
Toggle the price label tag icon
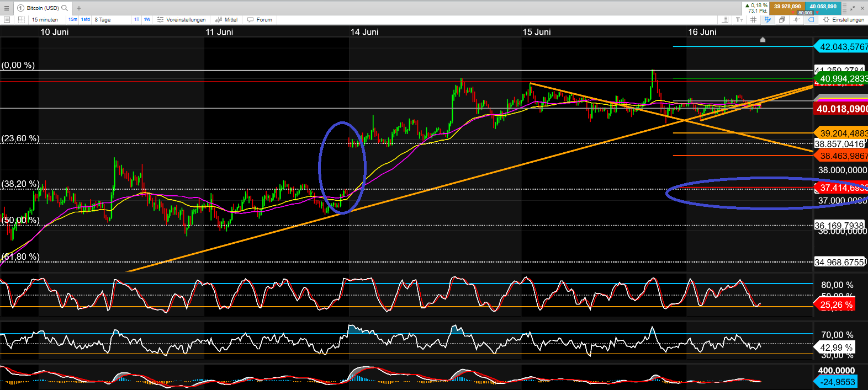811,20
